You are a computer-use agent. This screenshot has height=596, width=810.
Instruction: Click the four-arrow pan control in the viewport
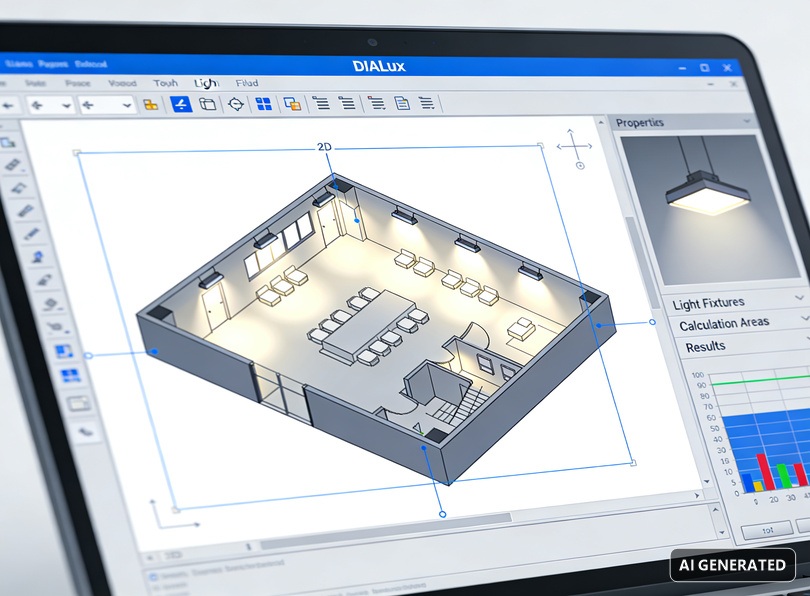[x=573, y=146]
